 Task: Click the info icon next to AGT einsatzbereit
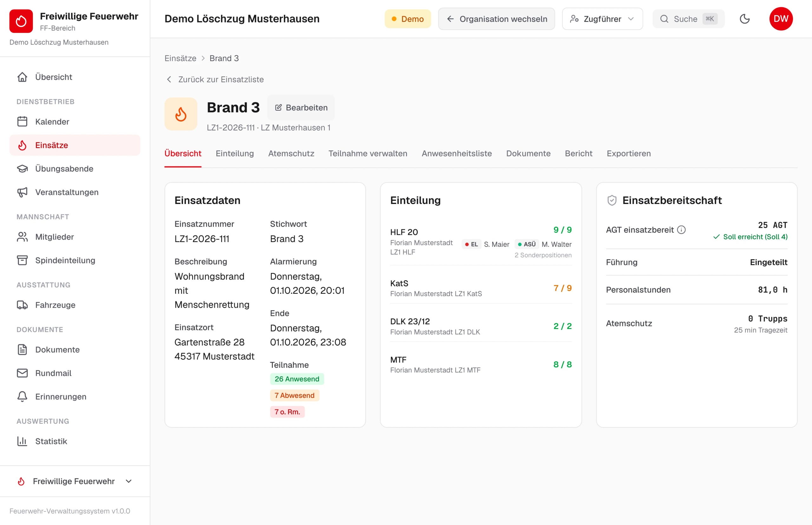click(x=681, y=230)
